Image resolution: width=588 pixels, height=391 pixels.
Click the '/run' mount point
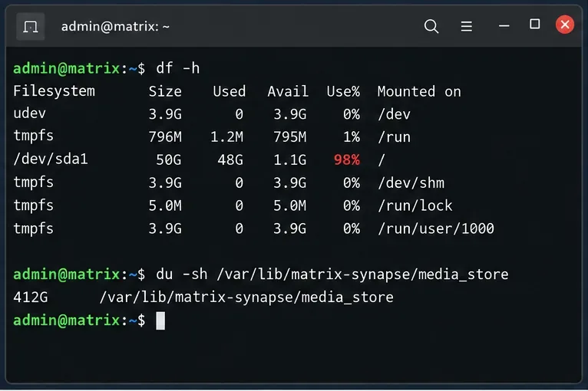pyautogui.click(x=394, y=137)
